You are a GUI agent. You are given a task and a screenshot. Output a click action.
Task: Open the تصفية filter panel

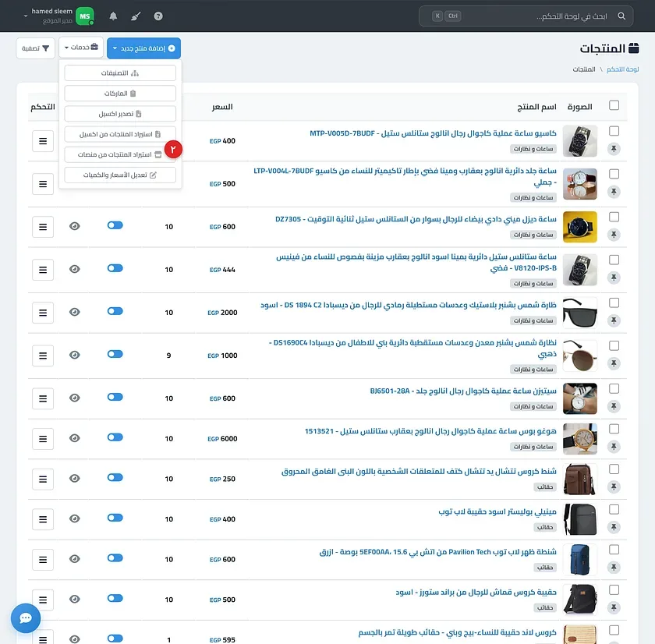pyautogui.click(x=36, y=48)
